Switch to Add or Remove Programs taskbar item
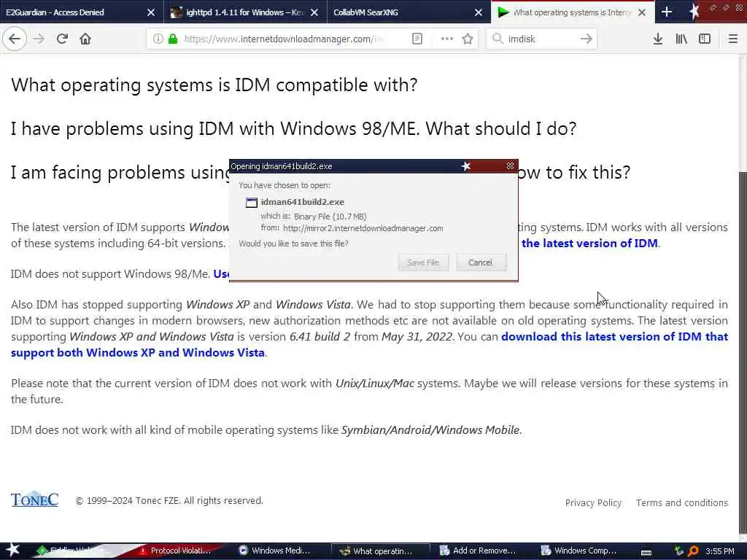This screenshot has height=560, width=747. 481,551
